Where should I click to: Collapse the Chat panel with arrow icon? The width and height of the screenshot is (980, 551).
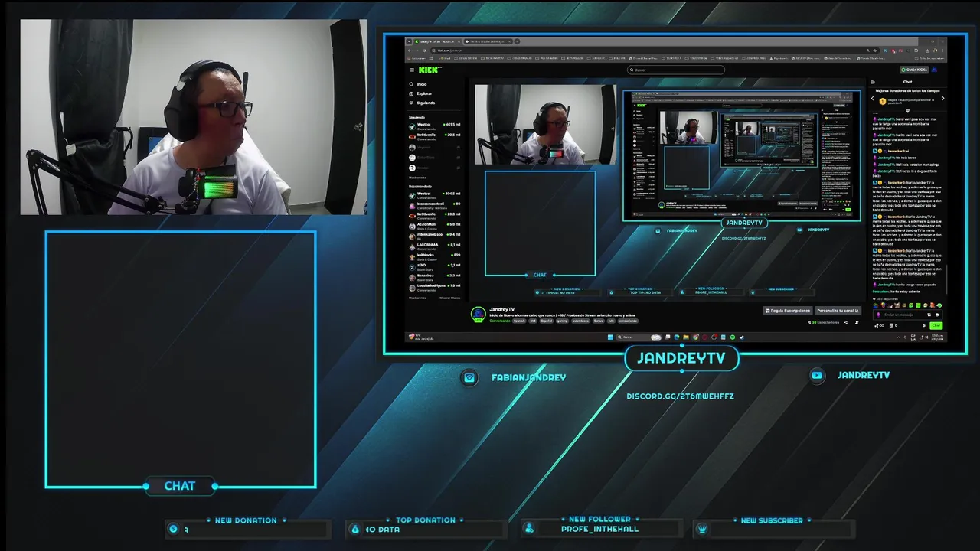point(873,82)
